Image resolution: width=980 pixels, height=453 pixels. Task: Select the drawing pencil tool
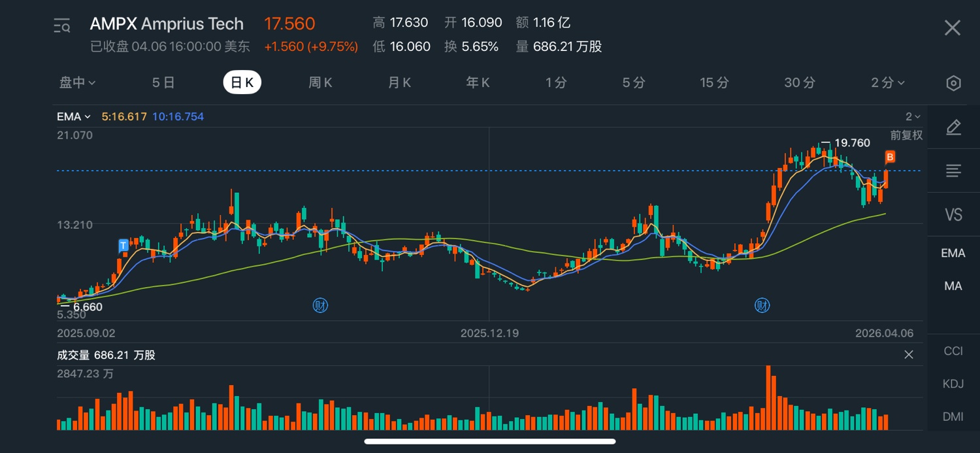click(953, 127)
